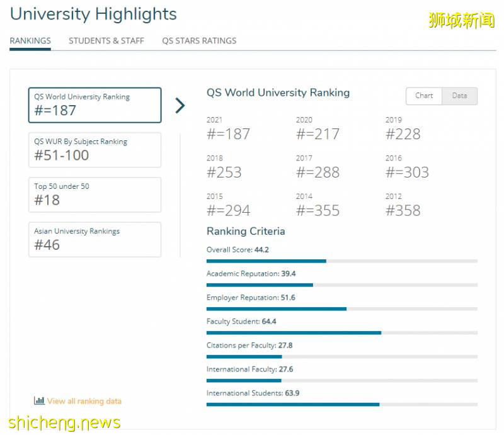Open View all ranking data link

[84, 401]
